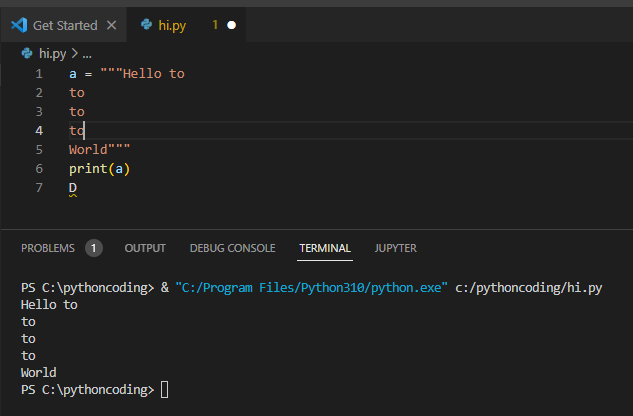
Task: Click line number 7 in gutter
Action: (39, 187)
